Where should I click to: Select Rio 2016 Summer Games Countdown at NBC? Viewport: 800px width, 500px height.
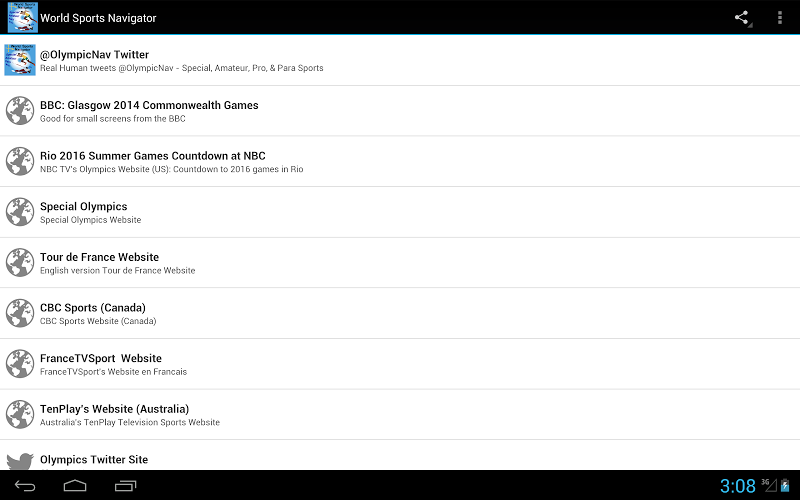(400, 162)
